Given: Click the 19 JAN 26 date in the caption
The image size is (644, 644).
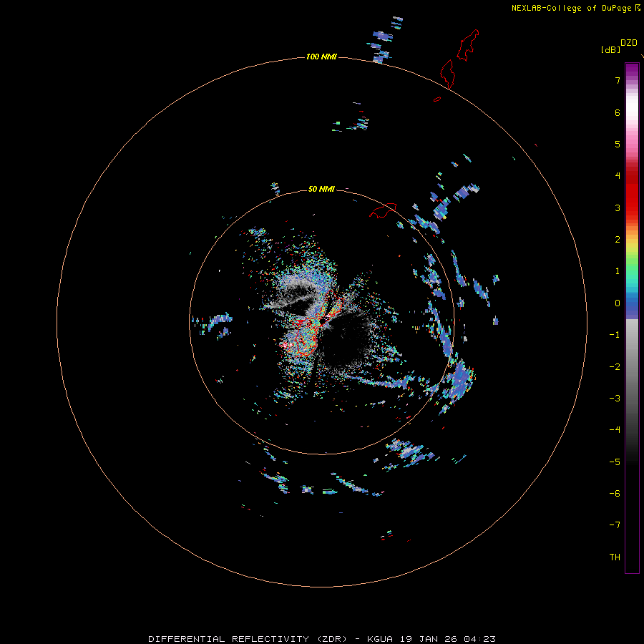Looking at the screenshot, I should [429, 639].
